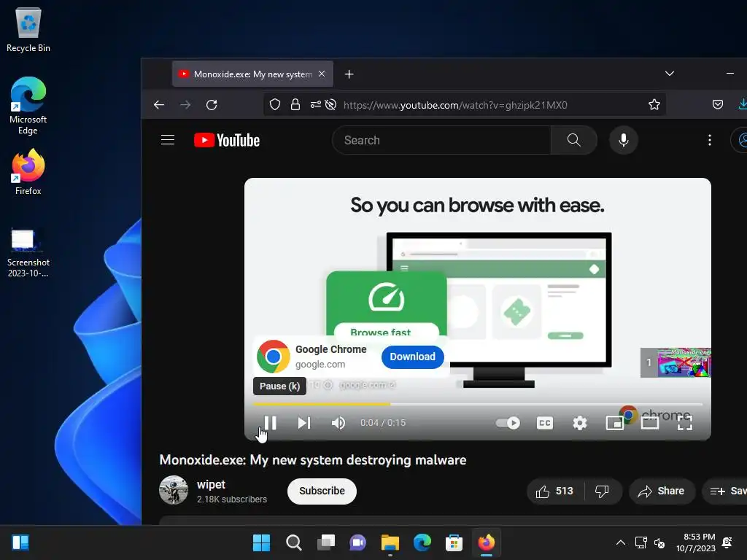
Task: Turn on closed captions
Action: 544,422
